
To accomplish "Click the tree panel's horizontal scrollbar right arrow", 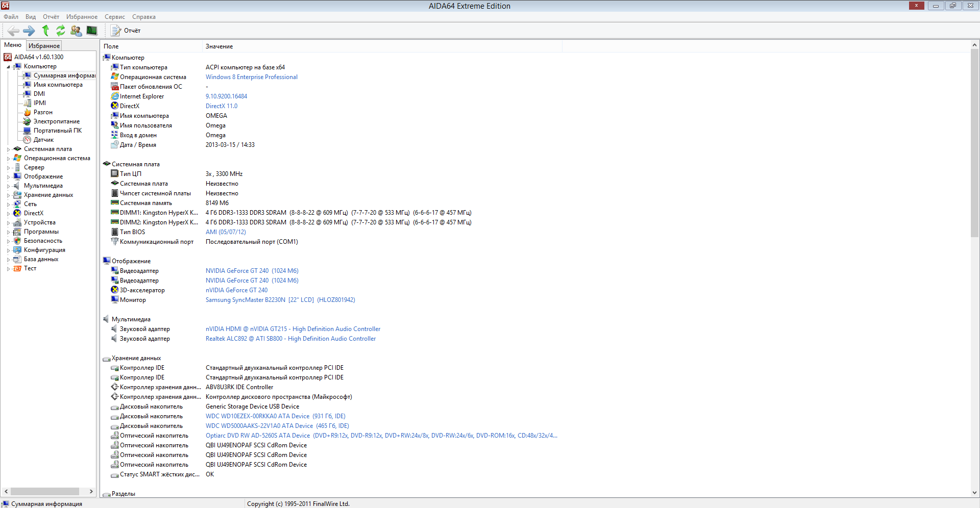I will 91,492.
